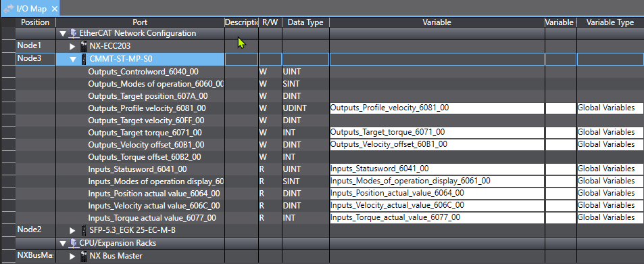Screen dimensions: 644x264
Task: Click the CPU/Expansion Racks icon
Action: pos(73,243)
